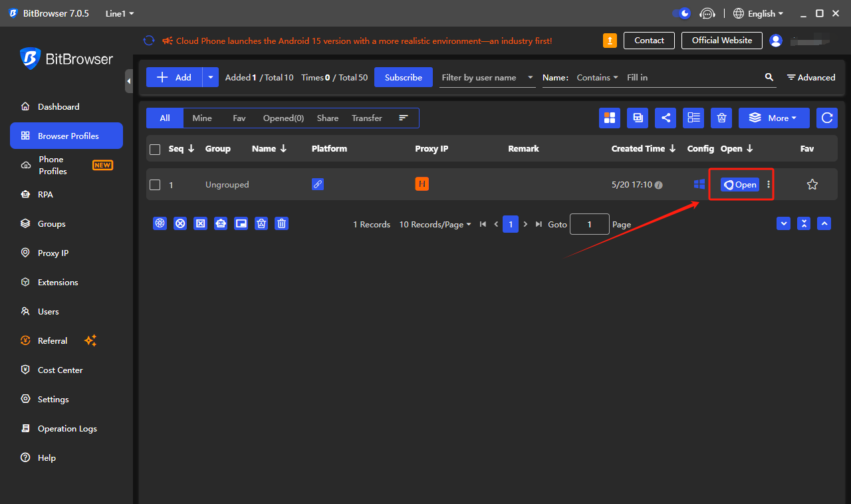The image size is (851, 504).
Task: Switch to the Transfer tab
Action: [367, 118]
